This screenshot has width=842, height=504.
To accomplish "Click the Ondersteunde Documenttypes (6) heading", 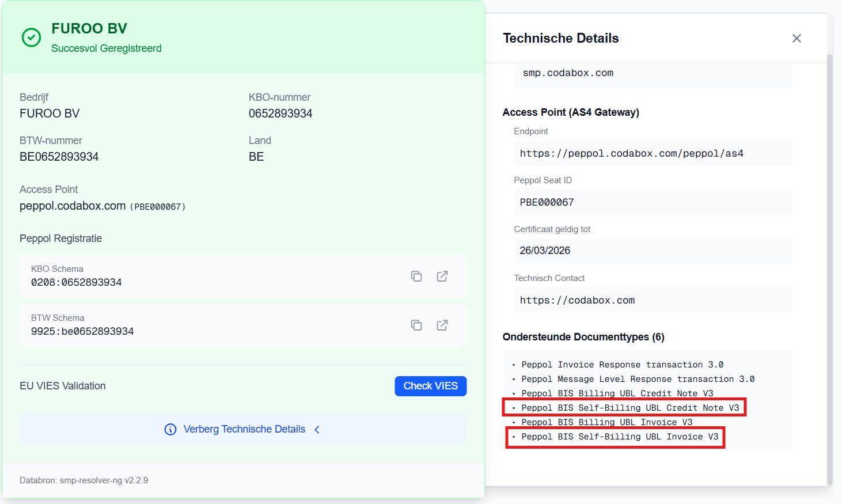I will point(583,337).
